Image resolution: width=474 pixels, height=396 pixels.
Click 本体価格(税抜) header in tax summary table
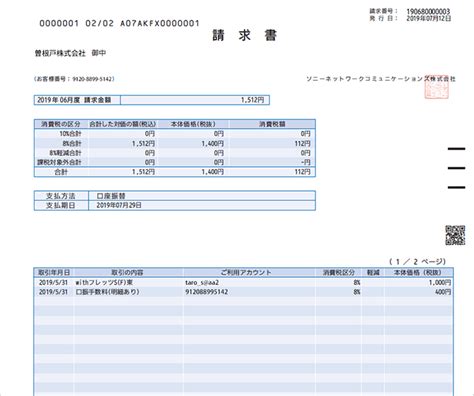(x=193, y=124)
